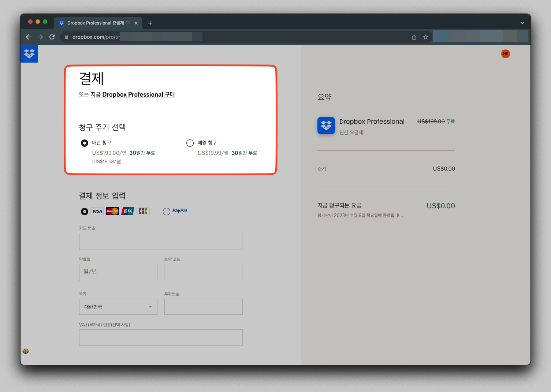Focus the 카드 번호 input field

pyautogui.click(x=161, y=242)
